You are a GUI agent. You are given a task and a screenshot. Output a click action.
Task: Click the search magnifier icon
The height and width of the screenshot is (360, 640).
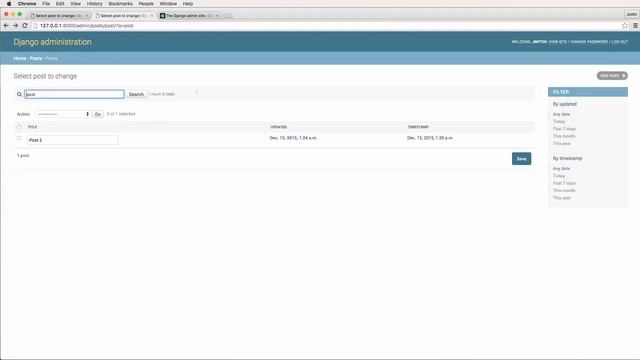coord(19,94)
